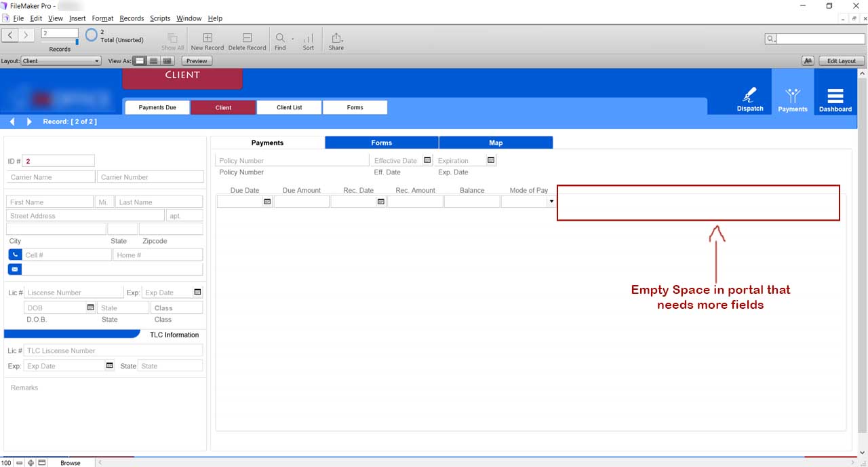Click into the Policy Number field

292,161
